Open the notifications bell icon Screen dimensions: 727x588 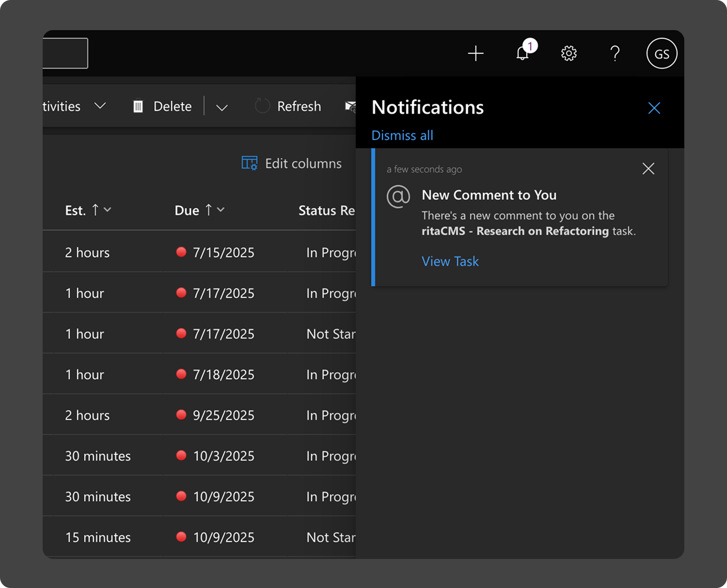[522, 53]
